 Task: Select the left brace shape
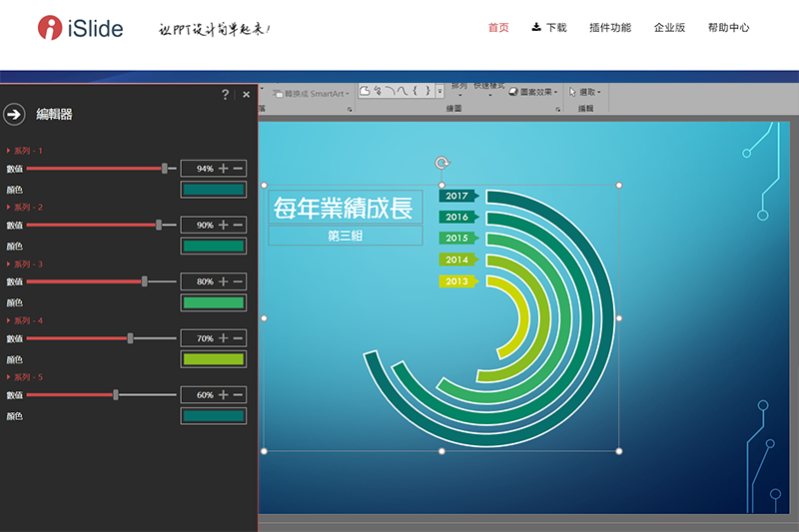pos(414,91)
